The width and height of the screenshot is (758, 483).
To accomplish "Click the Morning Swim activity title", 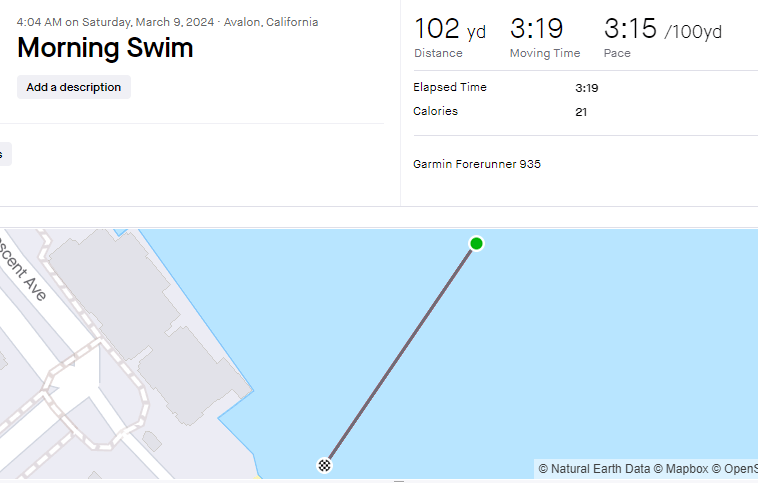I will [105, 47].
